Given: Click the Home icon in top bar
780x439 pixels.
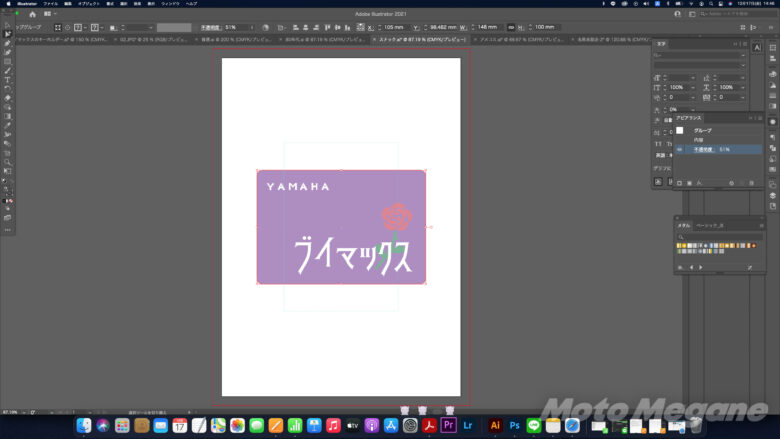Looking at the screenshot, I should pyautogui.click(x=32, y=14).
